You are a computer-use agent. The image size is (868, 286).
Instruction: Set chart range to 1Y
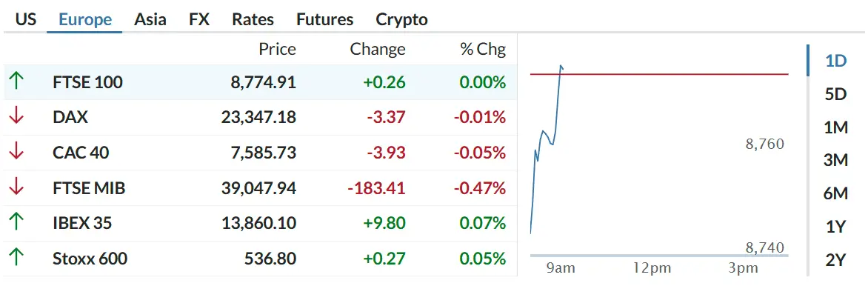(x=836, y=227)
